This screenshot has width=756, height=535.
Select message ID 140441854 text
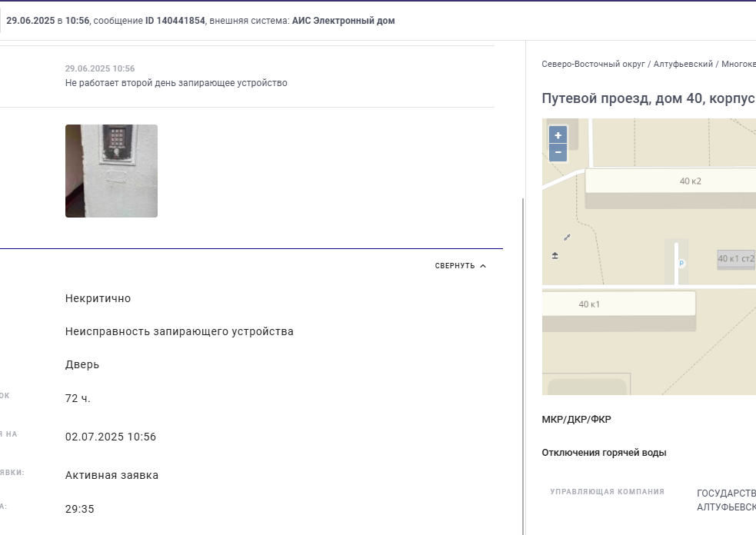pyautogui.click(x=175, y=21)
